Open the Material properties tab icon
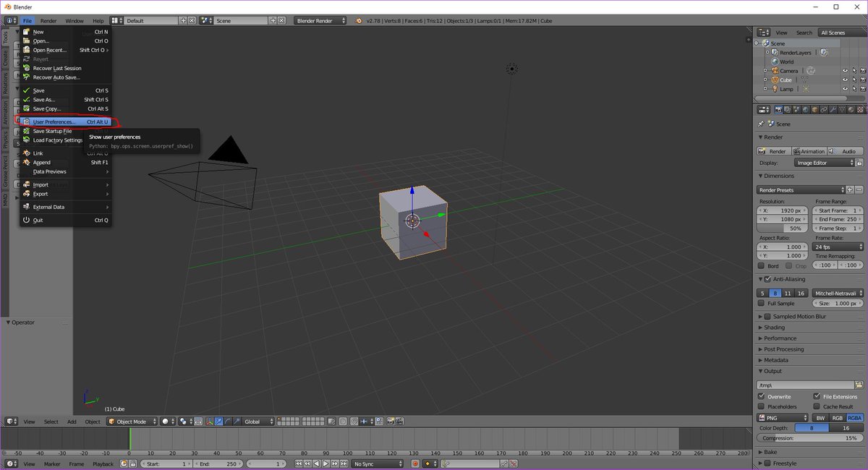 click(851, 110)
